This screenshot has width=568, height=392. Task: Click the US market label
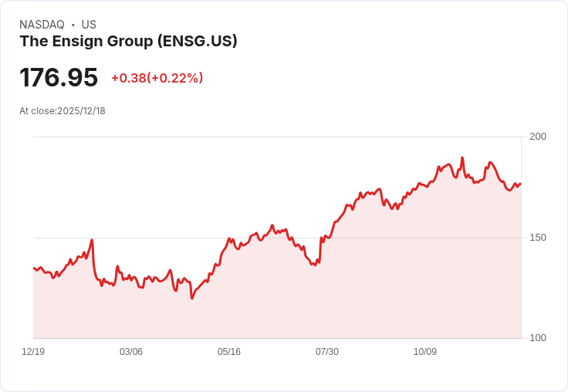[89, 25]
